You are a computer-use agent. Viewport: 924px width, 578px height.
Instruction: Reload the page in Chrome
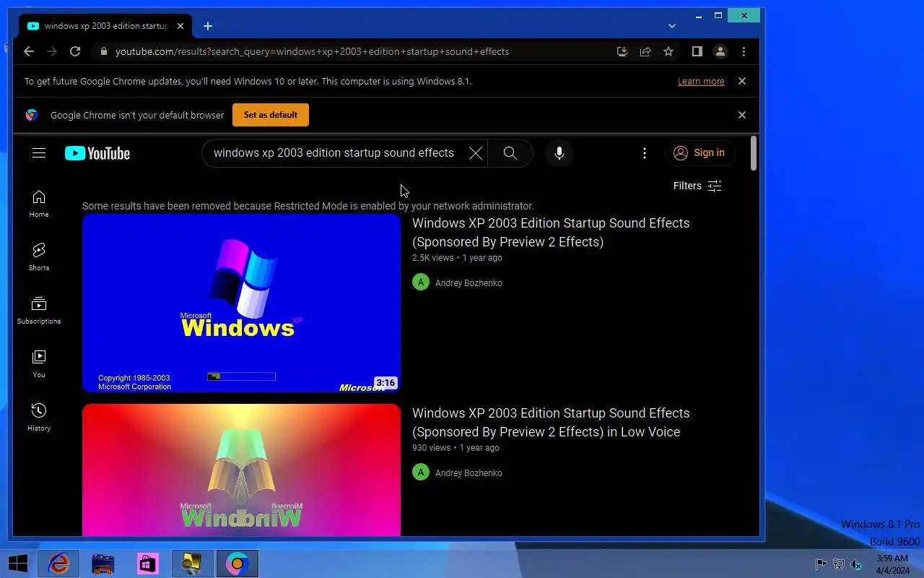pyautogui.click(x=75, y=51)
